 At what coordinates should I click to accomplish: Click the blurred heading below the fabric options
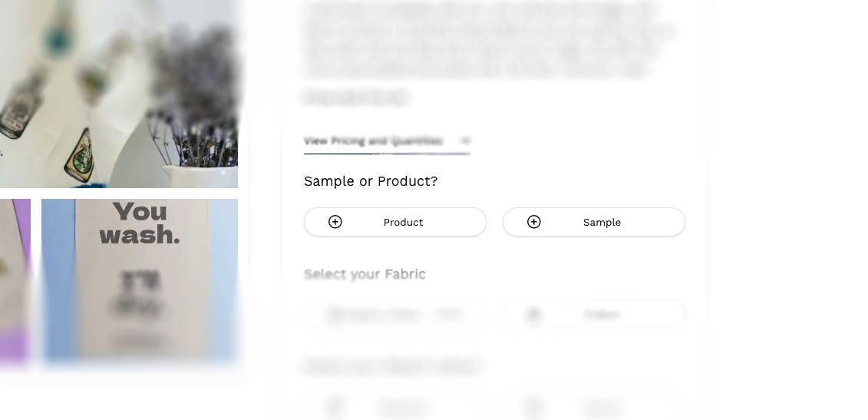pyautogui.click(x=392, y=366)
